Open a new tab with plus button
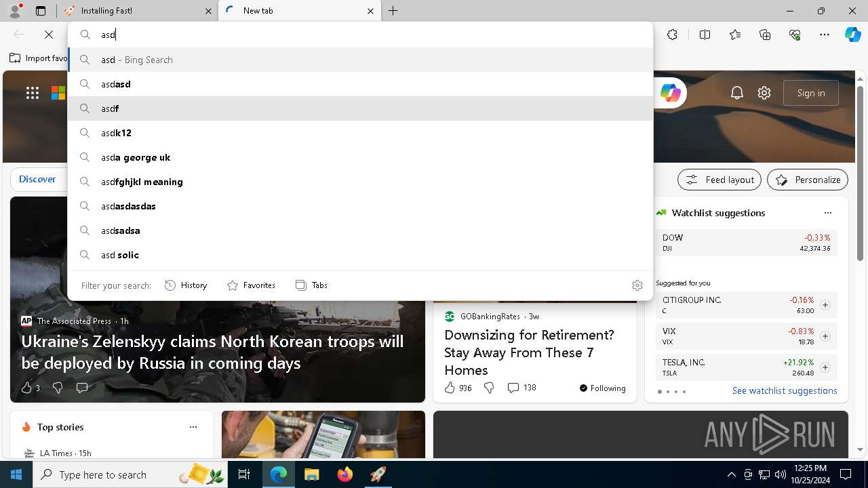This screenshot has height=488, width=868. point(393,11)
